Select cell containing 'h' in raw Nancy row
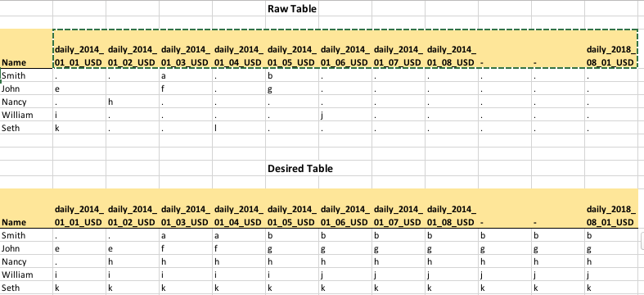This screenshot has width=644, height=295. (133, 102)
